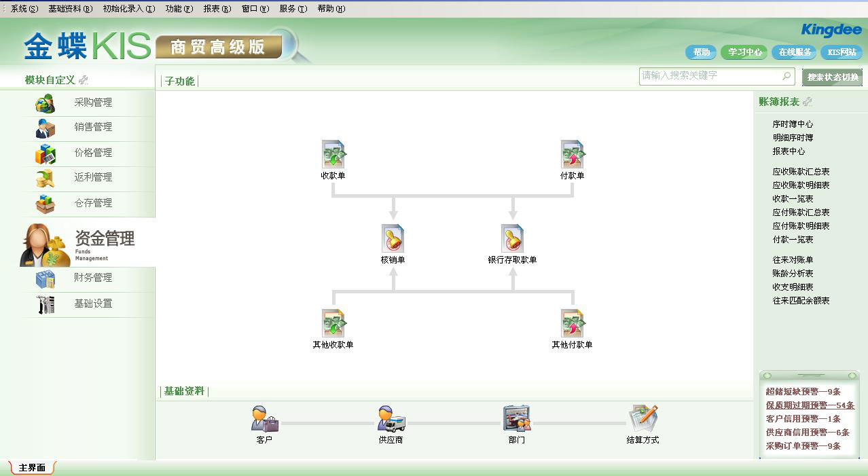868x476 pixels.
Task: Select the 基础设置 module icon
Action: pyautogui.click(x=45, y=304)
